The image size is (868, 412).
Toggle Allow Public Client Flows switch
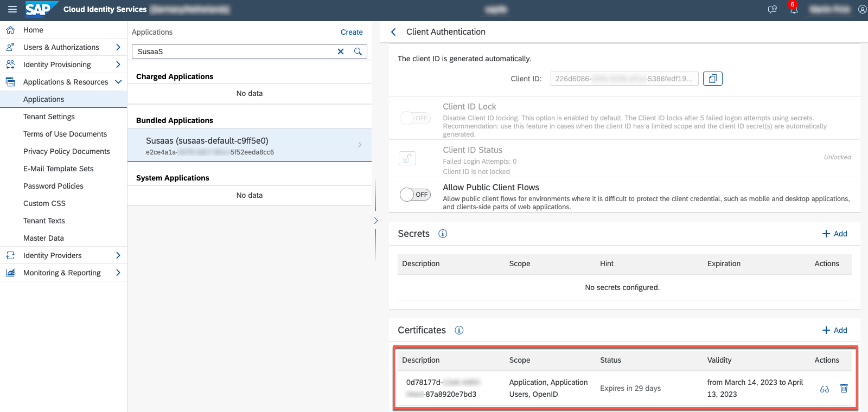(x=415, y=195)
